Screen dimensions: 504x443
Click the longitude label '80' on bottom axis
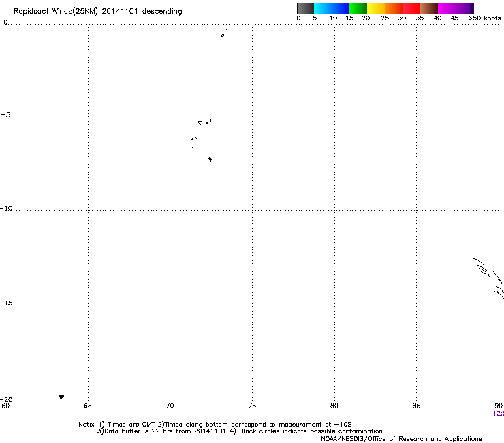point(334,406)
